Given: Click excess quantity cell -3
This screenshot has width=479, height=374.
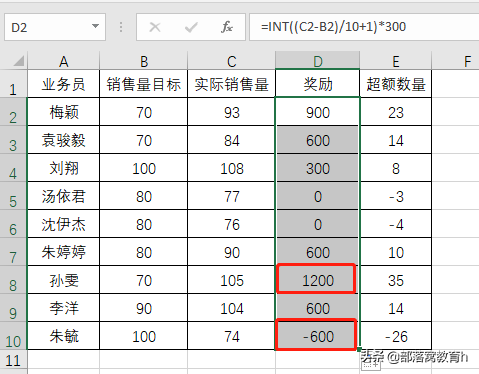Looking at the screenshot, I should (396, 196).
